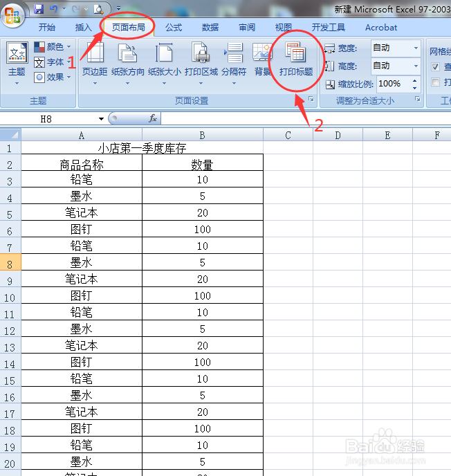Select the 页面布局 tab
The image size is (451, 476).
click(129, 28)
